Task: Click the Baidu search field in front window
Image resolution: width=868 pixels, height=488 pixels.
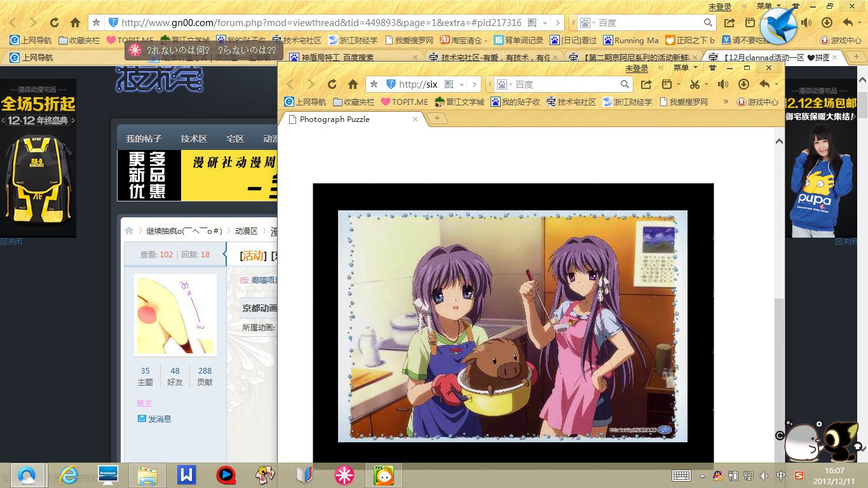Action: click(x=566, y=85)
